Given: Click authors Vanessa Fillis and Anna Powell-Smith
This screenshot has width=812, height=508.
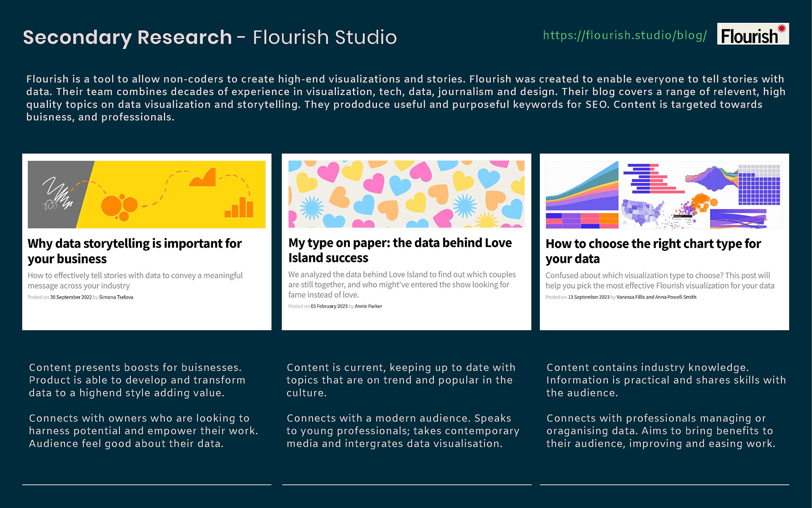Looking at the screenshot, I should (656, 297).
